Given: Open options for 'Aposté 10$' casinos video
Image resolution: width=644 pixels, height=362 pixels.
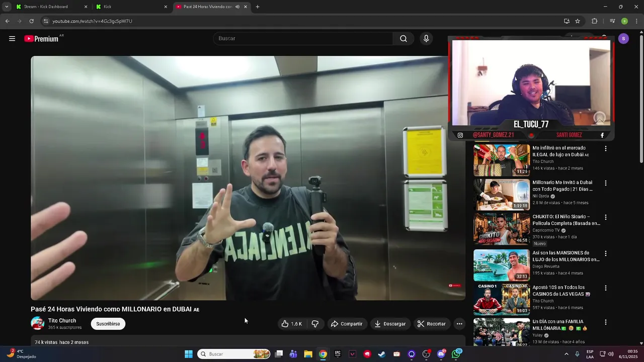Looking at the screenshot, I should (606, 288).
